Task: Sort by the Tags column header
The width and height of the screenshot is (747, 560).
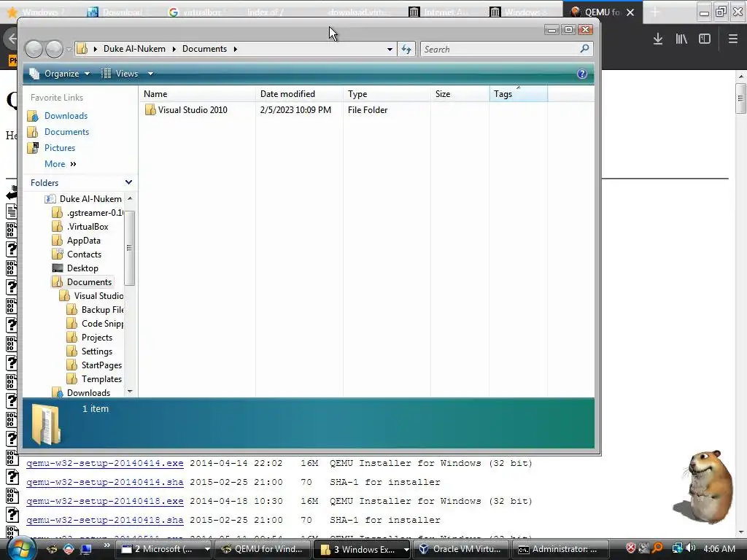Action: click(518, 94)
